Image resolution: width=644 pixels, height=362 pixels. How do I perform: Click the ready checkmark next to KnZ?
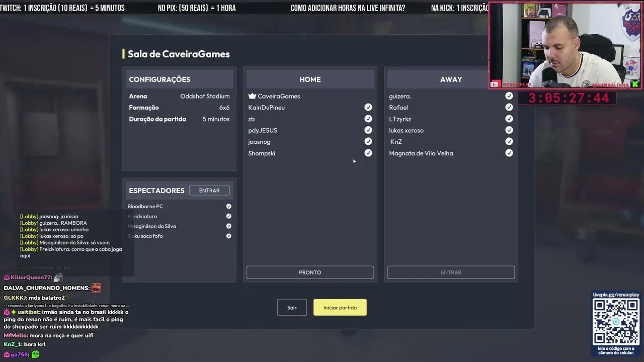[x=509, y=141]
